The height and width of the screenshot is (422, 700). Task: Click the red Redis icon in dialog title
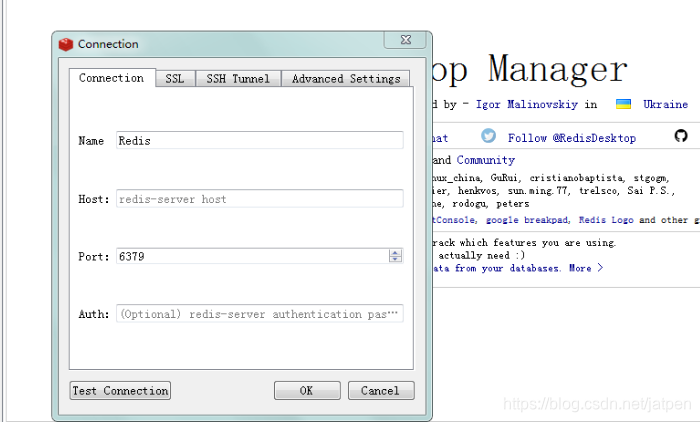coord(66,44)
